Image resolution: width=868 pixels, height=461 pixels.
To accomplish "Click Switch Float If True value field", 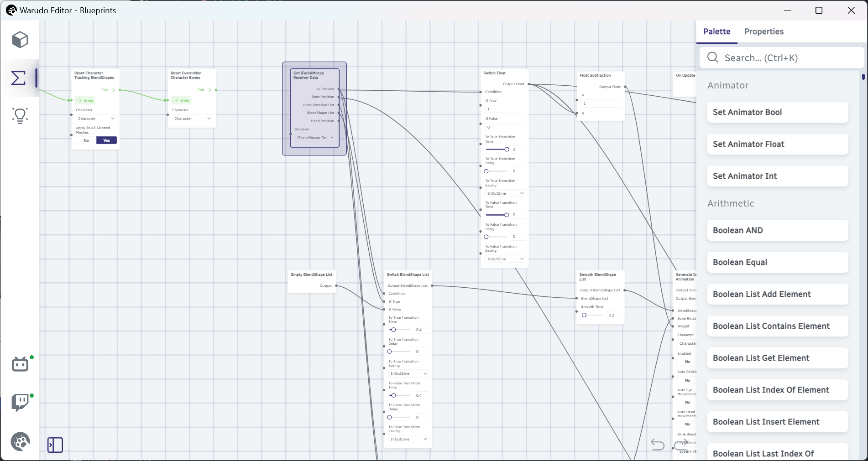I will click(506, 109).
